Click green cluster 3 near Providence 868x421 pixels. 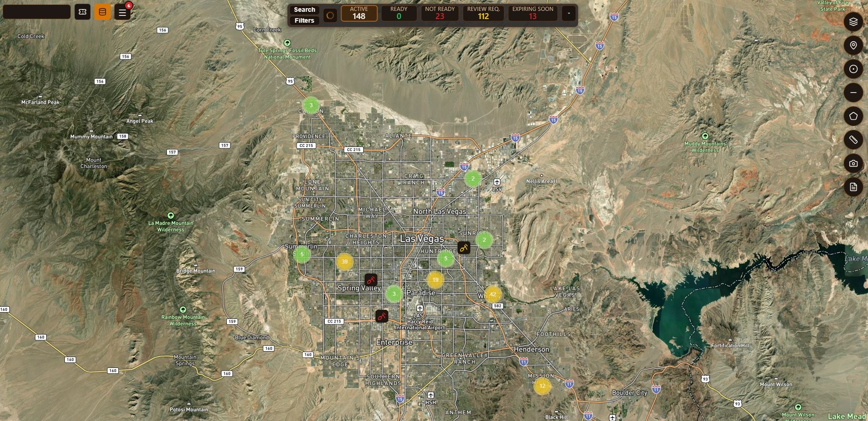coord(311,105)
